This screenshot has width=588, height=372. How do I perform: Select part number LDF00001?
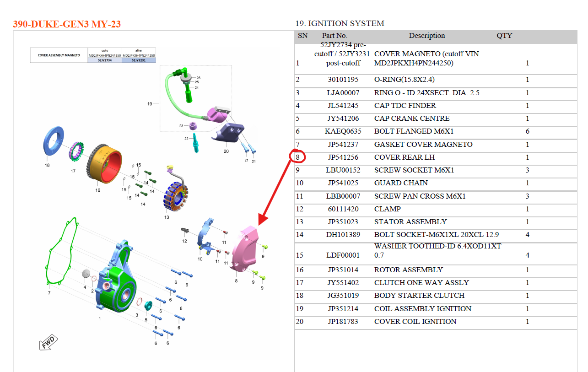[x=343, y=255]
